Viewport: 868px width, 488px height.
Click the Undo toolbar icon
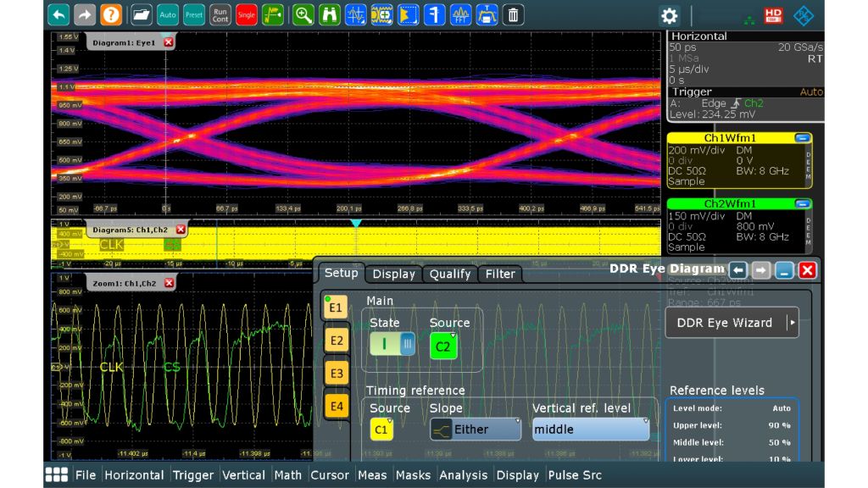point(58,14)
